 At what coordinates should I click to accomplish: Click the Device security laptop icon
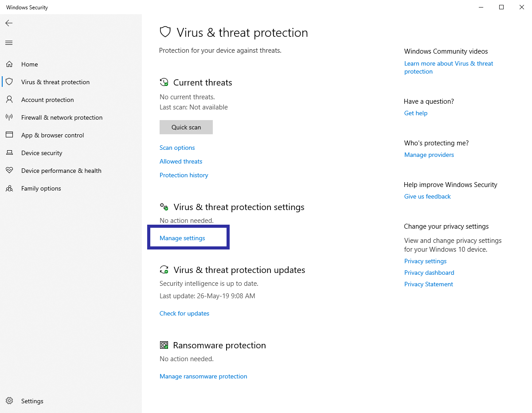[x=9, y=153]
